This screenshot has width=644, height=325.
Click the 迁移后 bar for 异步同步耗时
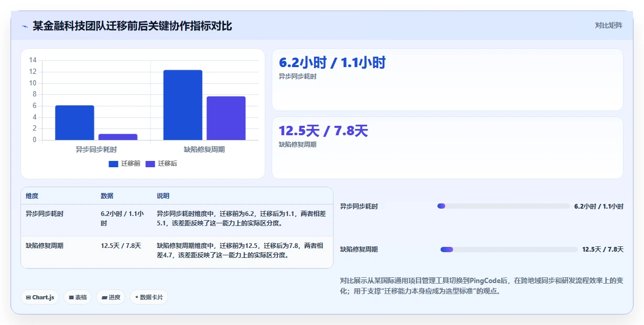pyautogui.click(x=118, y=137)
